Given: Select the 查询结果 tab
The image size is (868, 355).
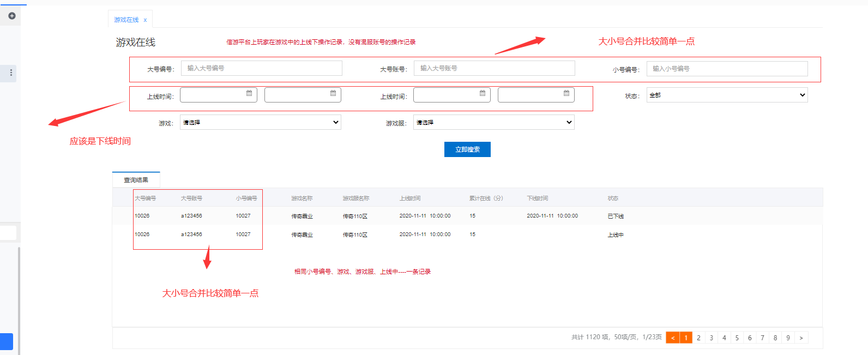Looking at the screenshot, I should click(136, 179).
